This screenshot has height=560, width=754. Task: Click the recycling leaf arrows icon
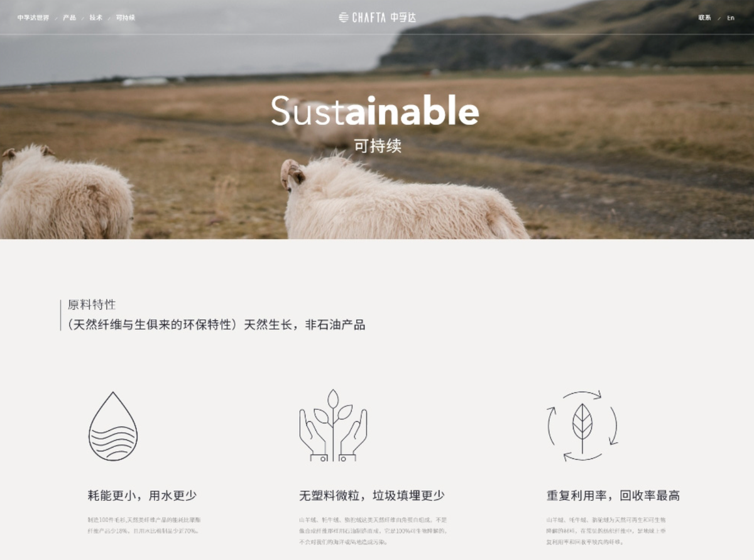pyautogui.click(x=582, y=426)
